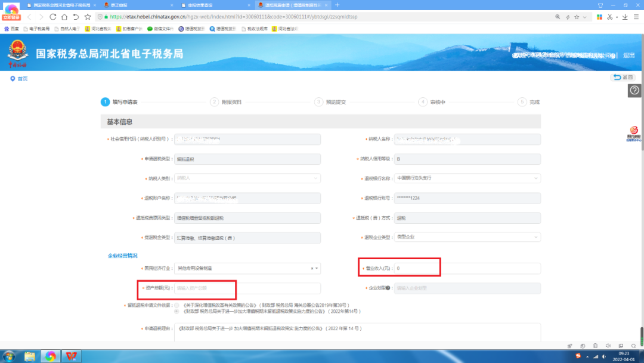Click the scissors screenshot tool icon
The image size is (644, 363).
pos(610,17)
